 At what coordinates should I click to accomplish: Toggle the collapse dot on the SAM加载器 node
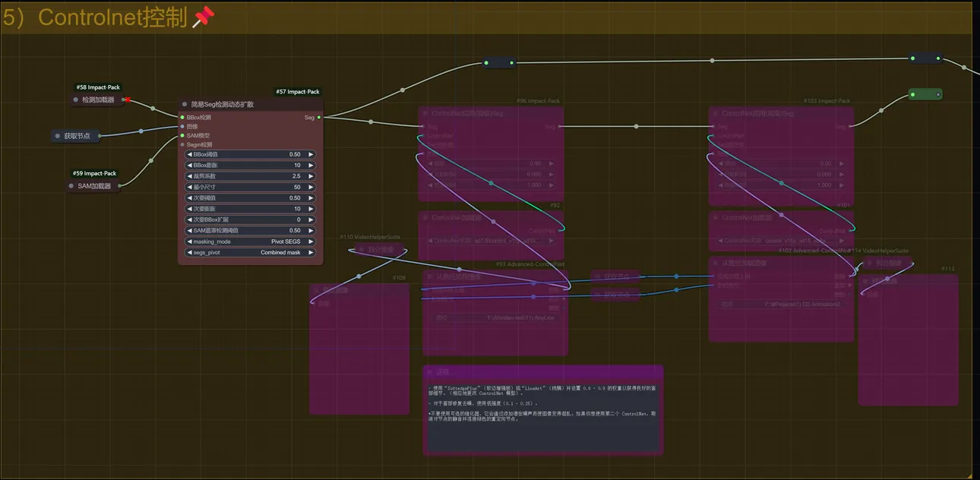(x=71, y=186)
